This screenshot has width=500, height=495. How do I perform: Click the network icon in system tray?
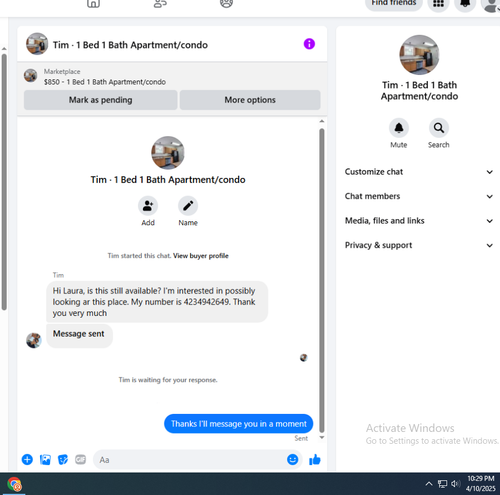(x=442, y=484)
